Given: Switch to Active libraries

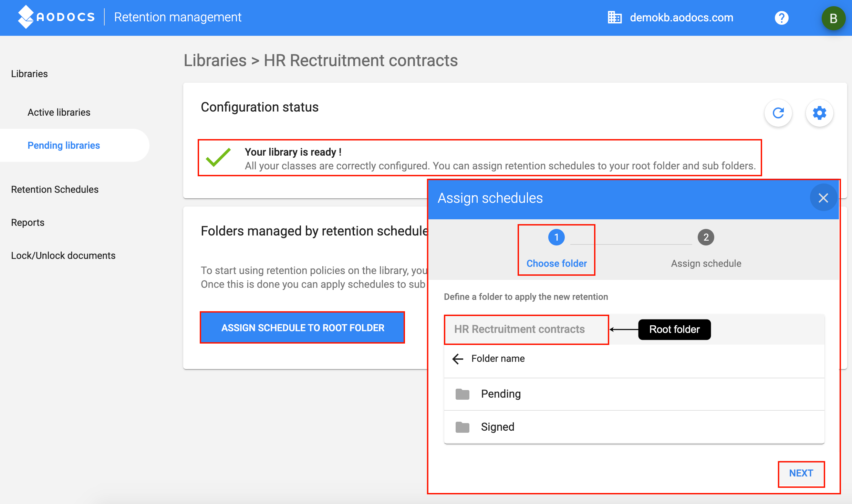Looking at the screenshot, I should [x=59, y=112].
